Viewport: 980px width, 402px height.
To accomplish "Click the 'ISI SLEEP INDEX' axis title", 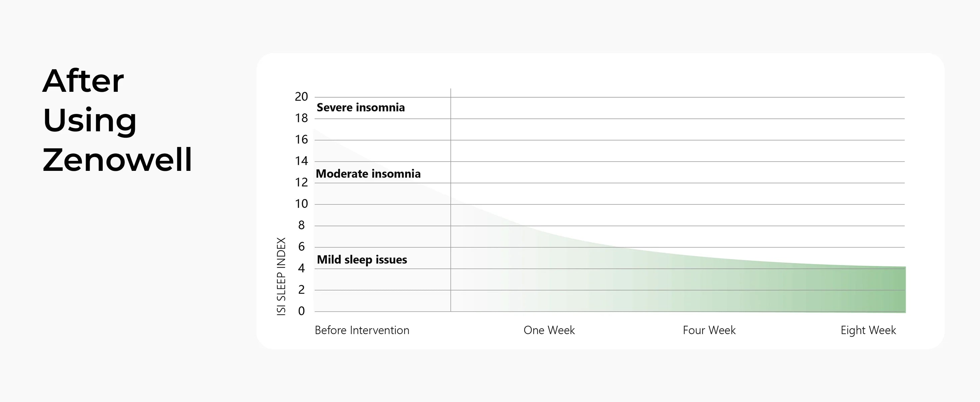I will coord(281,277).
